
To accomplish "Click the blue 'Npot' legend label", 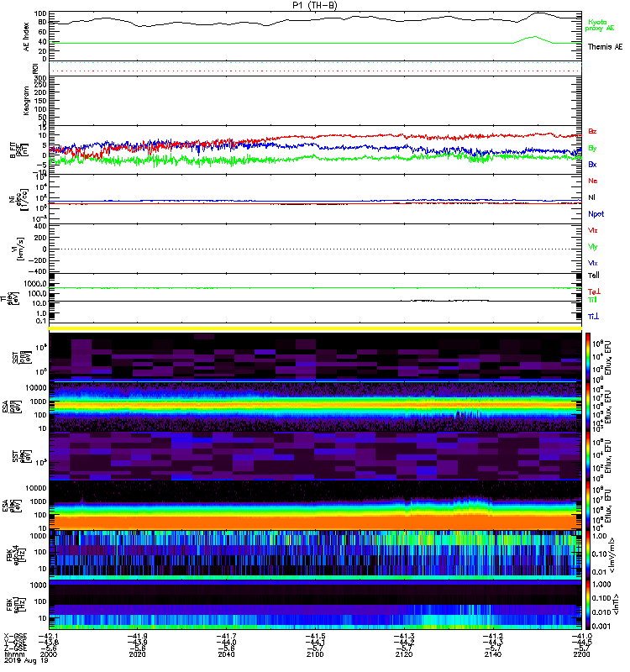I will point(596,214).
